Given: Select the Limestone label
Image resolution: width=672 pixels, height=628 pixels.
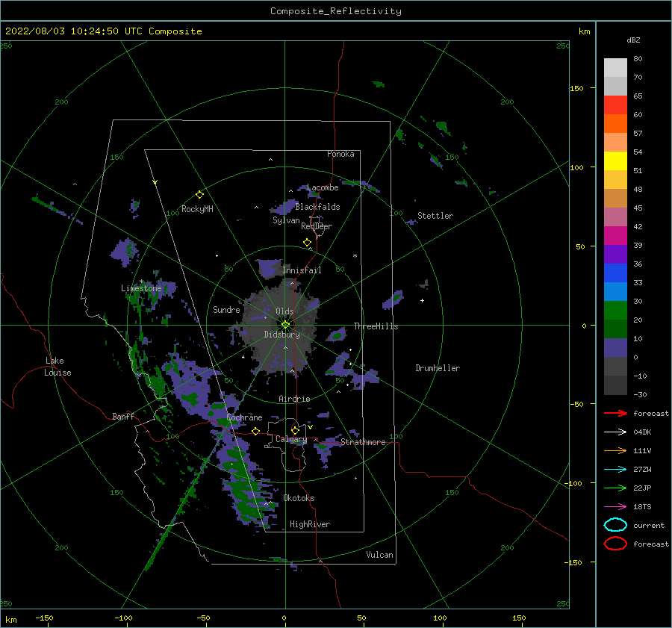Looking at the screenshot, I should (141, 288).
